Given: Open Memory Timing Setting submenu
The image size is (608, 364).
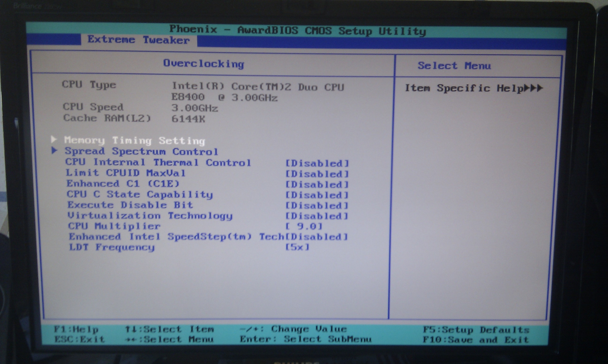Looking at the screenshot, I should [134, 140].
